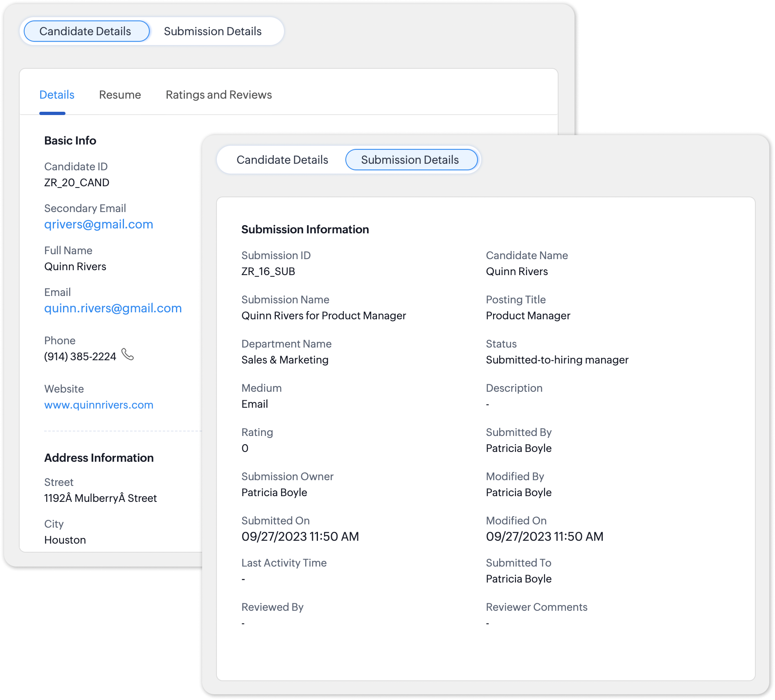Visit www.quinnrivers.com website link
This screenshot has width=775, height=700.
coord(99,405)
